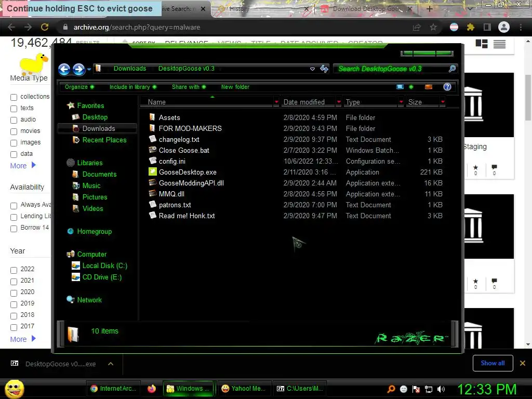Open the recent pages dropdown next to Forward
This screenshot has height=399, width=532.
(x=89, y=69)
